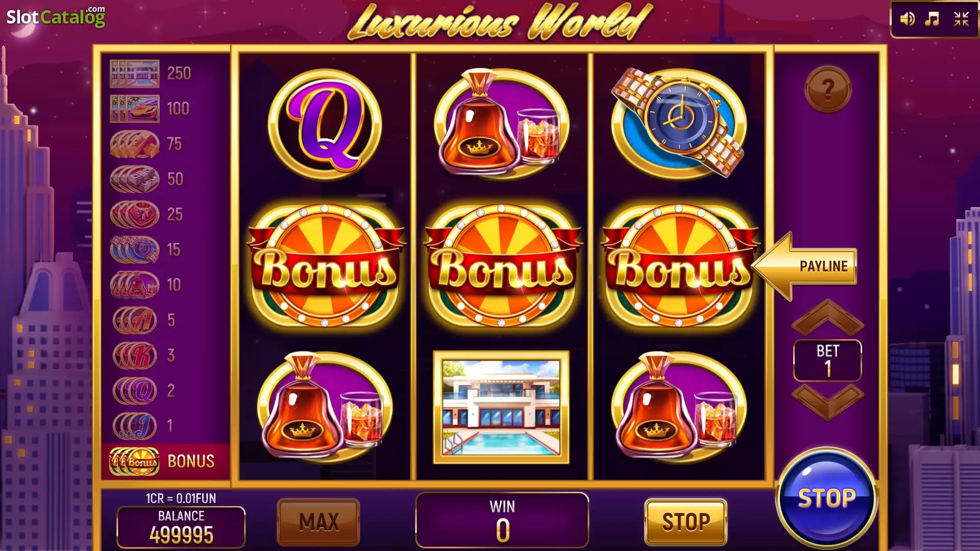
Task: Click the PAYLINE arrow indicator
Action: pyautogui.click(x=805, y=266)
